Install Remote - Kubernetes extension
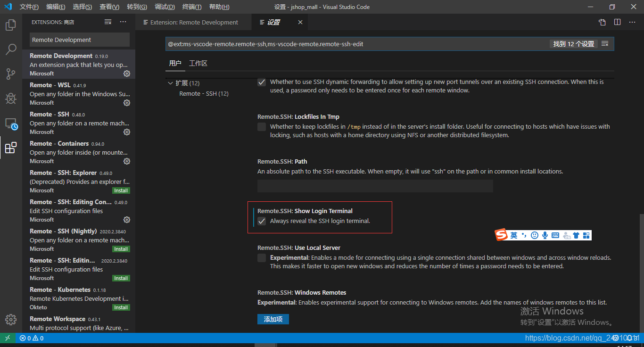 coord(121,307)
